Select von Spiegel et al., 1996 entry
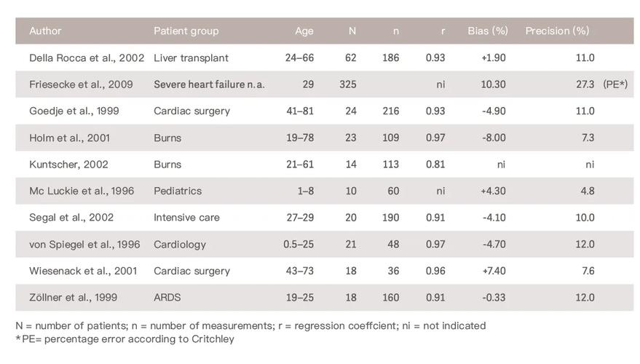This screenshot has width=640, height=364. (84, 245)
